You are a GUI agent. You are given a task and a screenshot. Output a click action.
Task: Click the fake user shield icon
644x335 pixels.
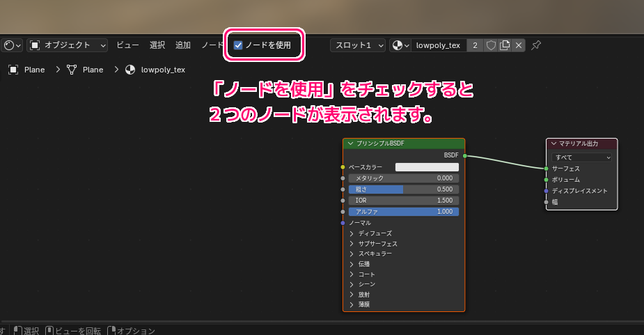(491, 45)
